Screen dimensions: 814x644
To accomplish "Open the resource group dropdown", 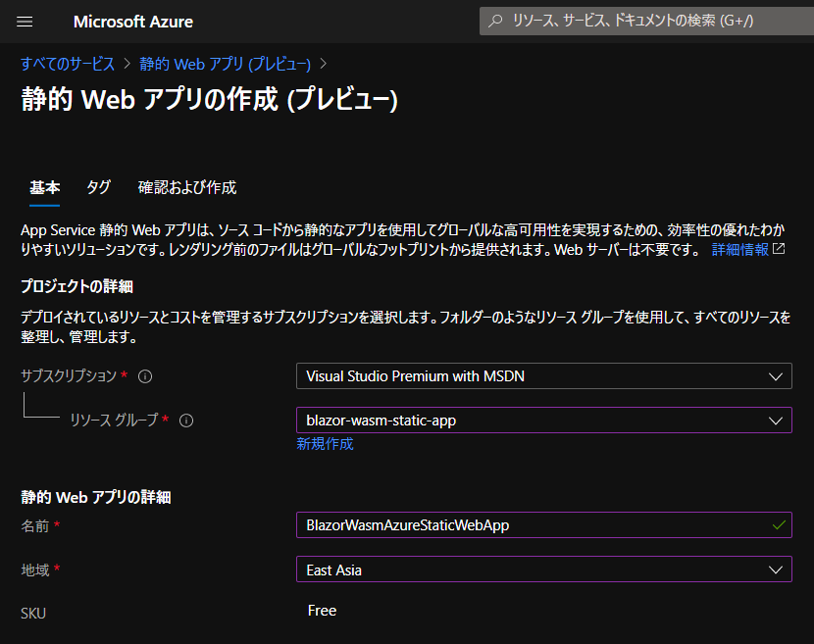I will coord(544,421).
